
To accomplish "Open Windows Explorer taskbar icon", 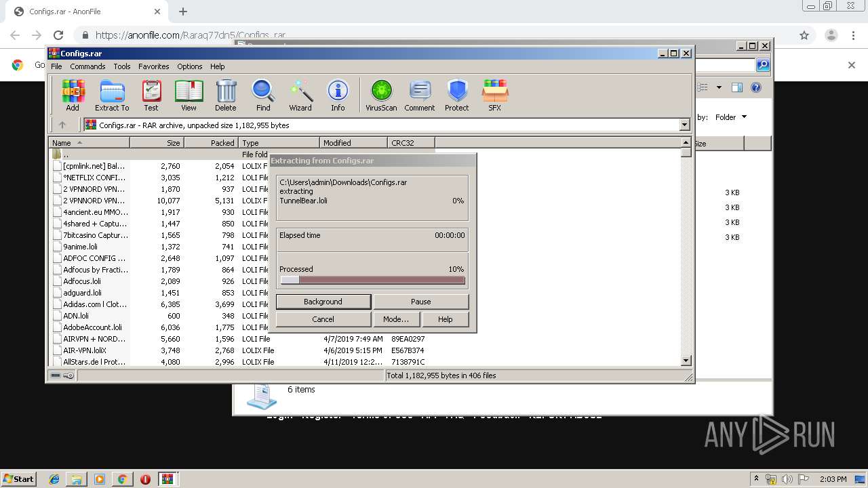I will tap(77, 479).
